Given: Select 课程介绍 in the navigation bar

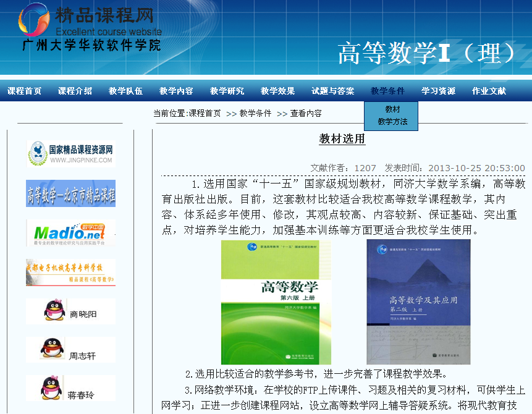Looking at the screenshot, I should tap(75, 91).
